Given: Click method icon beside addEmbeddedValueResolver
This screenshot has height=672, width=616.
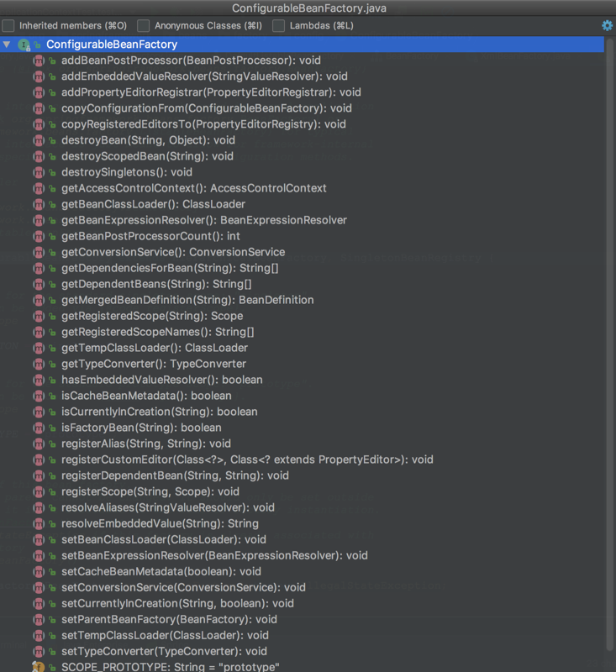Looking at the screenshot, I should coord(39,76).
